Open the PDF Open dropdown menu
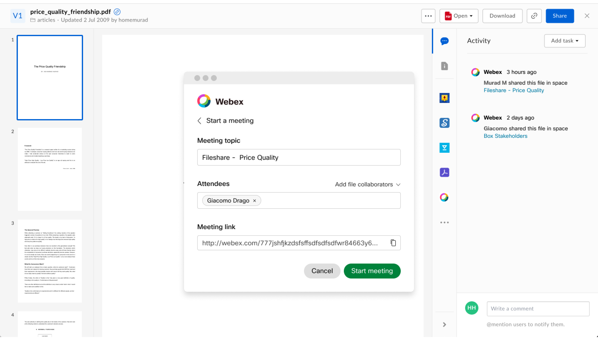The width and height of the screenshot is (598, 364). pyautogui.click(x=459, y=16)
